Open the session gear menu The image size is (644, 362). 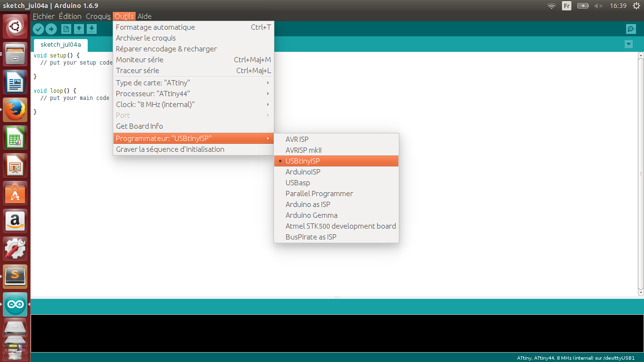636,6
